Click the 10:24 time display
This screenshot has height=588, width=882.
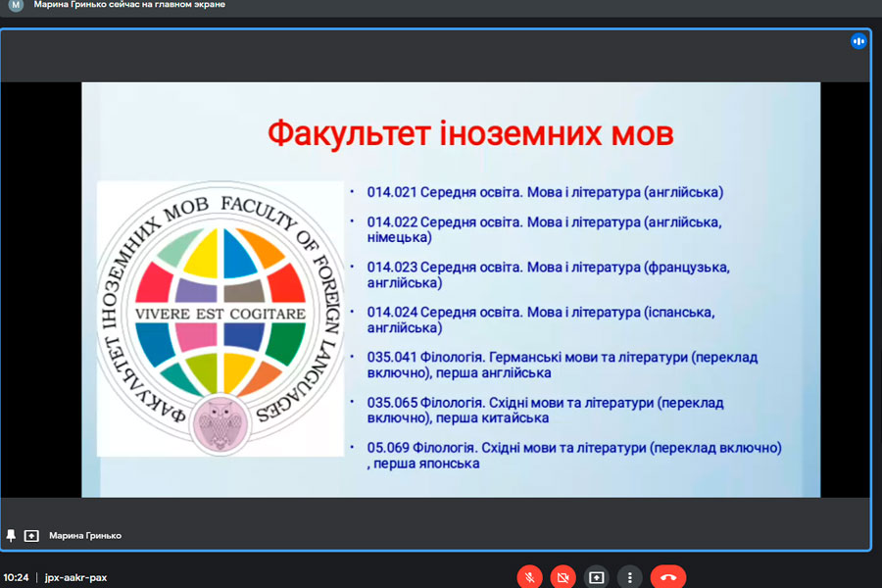pyautogui.click(x=16, y=577)
